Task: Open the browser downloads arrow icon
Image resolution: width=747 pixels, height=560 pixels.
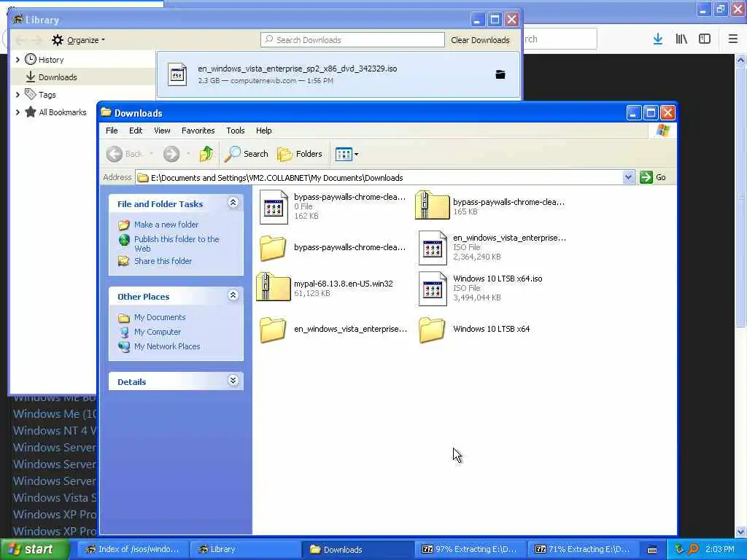Action: click(658, 39)
